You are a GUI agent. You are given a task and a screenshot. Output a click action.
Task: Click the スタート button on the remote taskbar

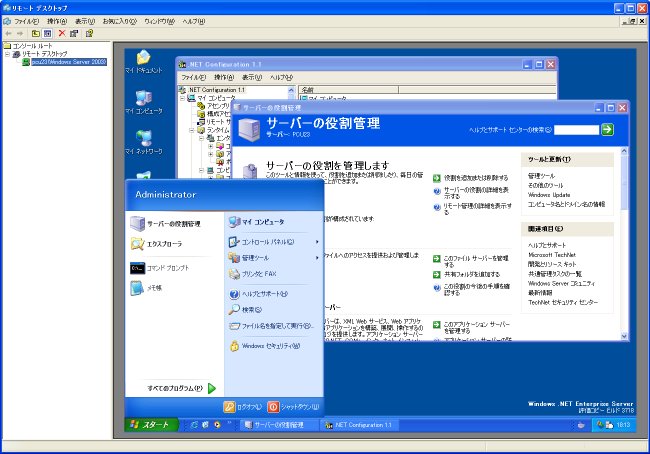151,425
